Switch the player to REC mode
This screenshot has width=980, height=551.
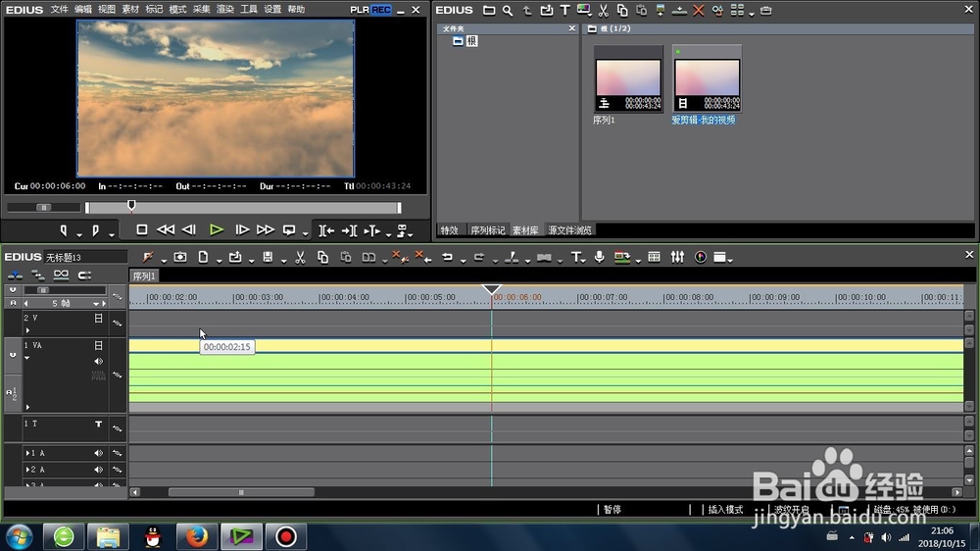pyautogui.click(x=380, y=10)
